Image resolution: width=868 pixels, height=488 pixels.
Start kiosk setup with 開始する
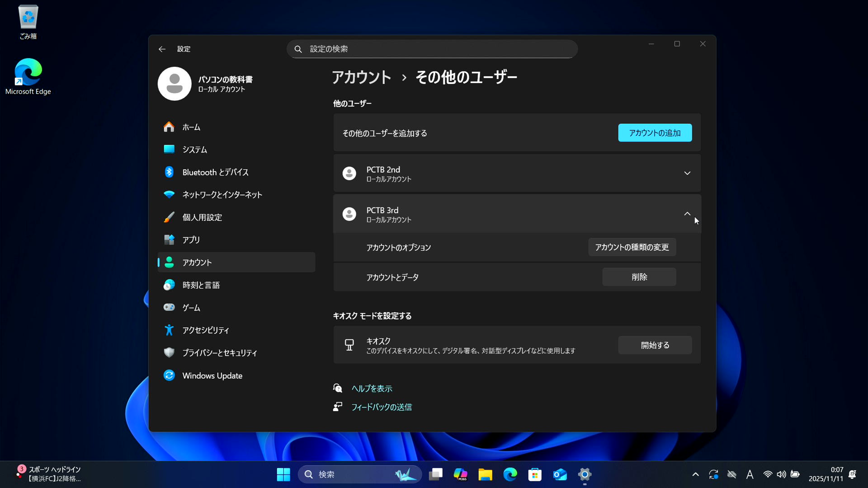655,345
